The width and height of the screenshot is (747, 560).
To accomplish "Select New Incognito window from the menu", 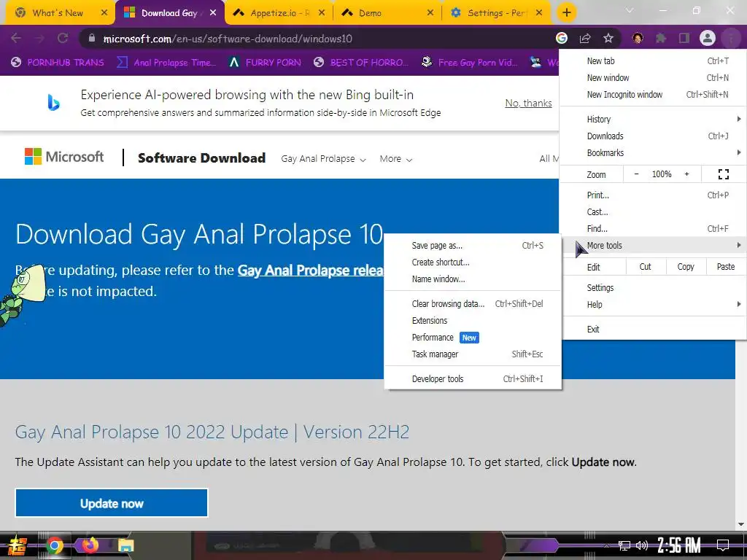I will click(x=653, y=94).
